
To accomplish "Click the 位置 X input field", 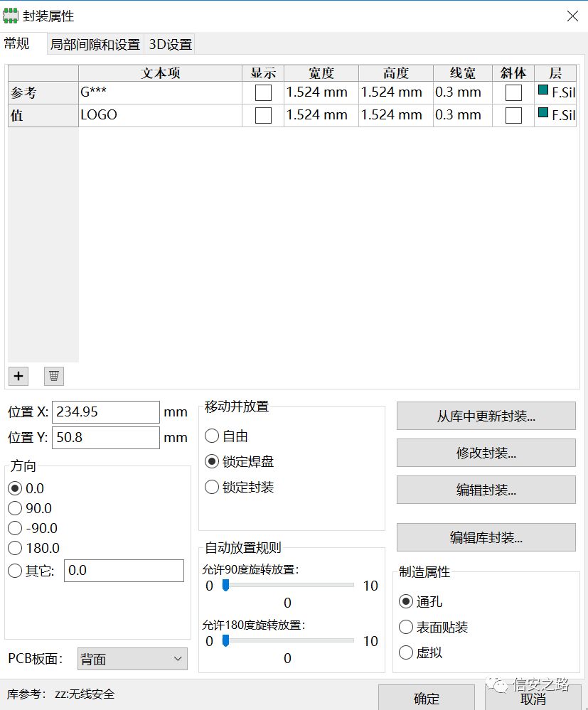I will coord(105,412).
